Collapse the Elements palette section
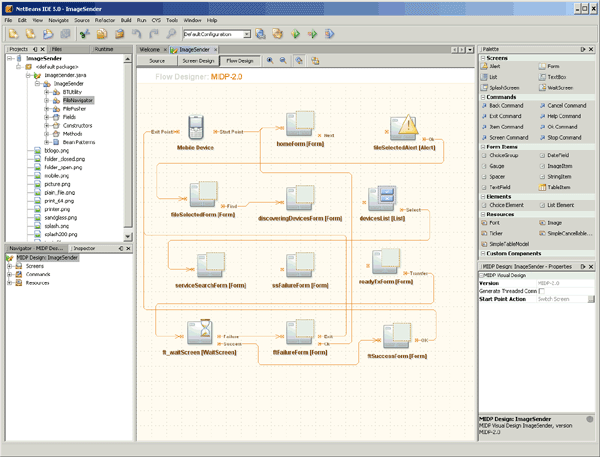The width and height of the screenshot is (600, 457). pyautogui.click(x=483, y=196)
